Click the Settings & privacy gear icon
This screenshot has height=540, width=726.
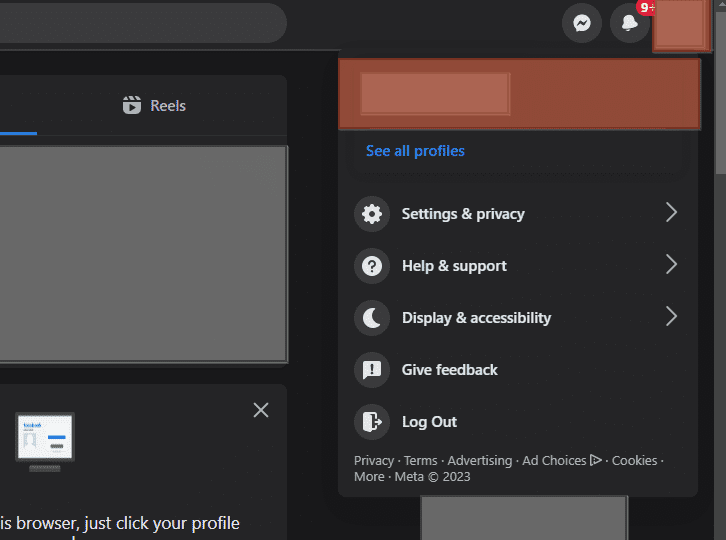pyautogui.click(x=372, y=214)
